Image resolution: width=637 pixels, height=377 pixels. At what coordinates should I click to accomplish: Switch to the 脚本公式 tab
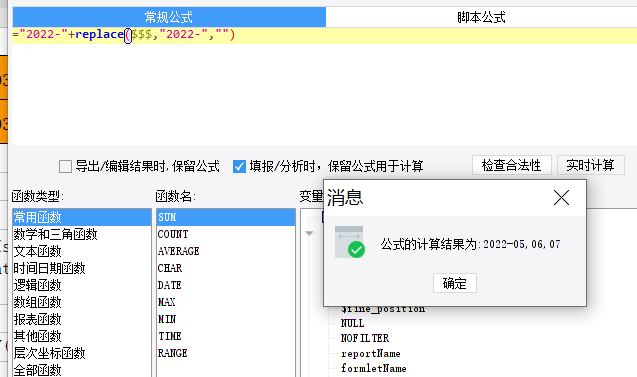[481, 17]
